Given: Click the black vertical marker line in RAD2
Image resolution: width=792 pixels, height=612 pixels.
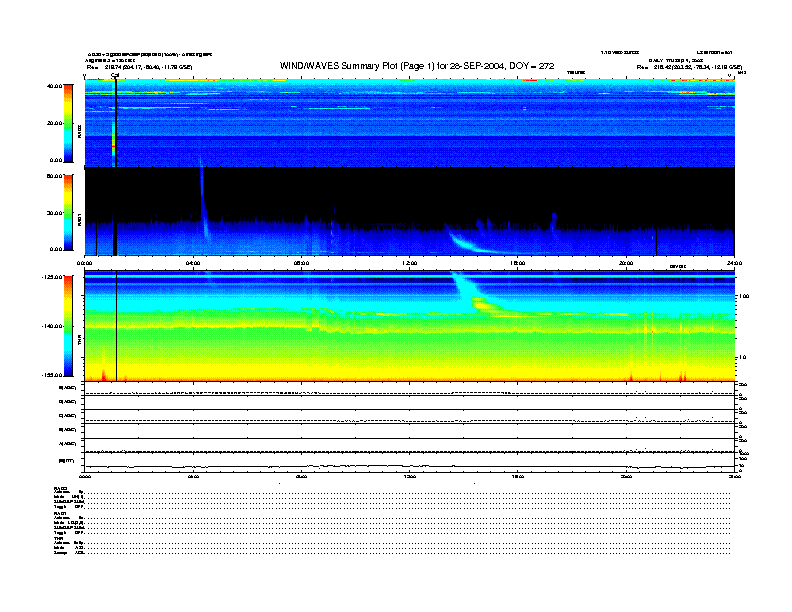Looking at the screenshot, I should (x=116, y=120).
